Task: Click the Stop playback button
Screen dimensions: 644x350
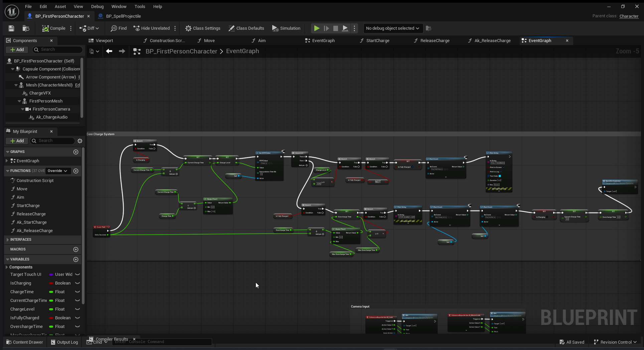Action: (x=336, y=28)
